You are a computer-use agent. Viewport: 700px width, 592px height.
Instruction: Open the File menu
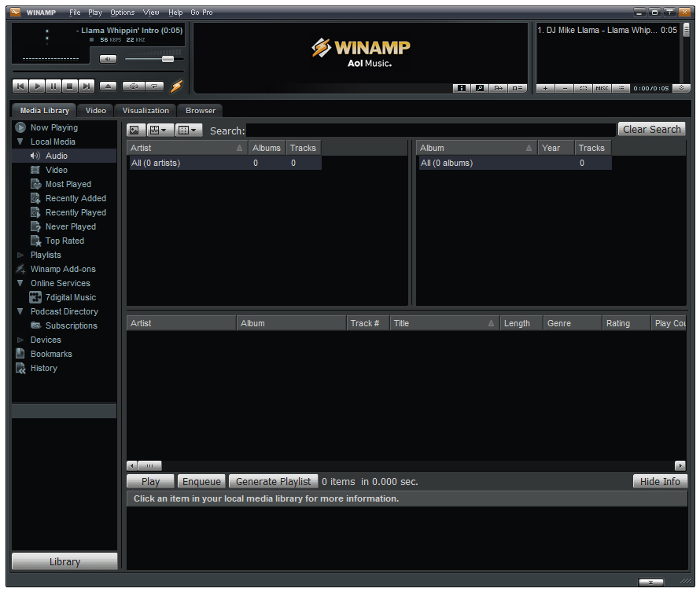tap(75, 13)
